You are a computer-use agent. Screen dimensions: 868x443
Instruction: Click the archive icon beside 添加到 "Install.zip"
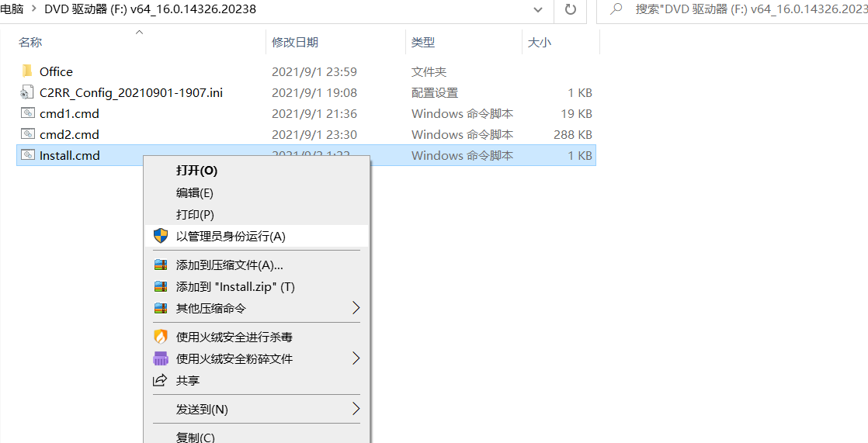click(x=161, y=286)
